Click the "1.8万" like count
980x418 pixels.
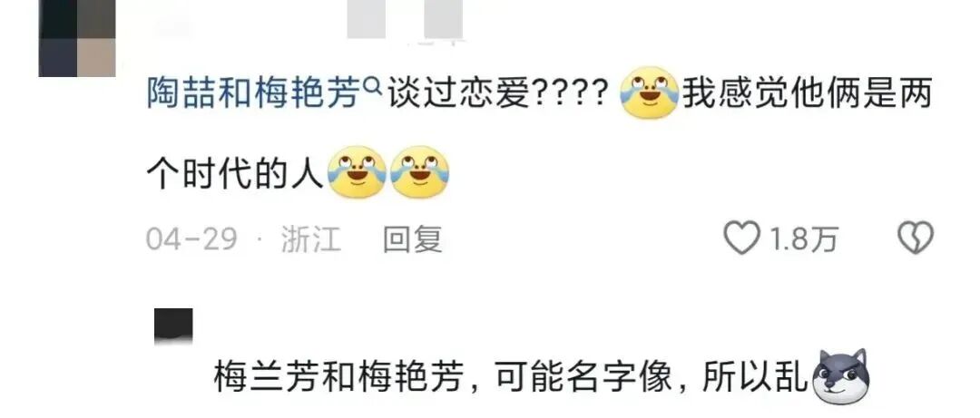(x=802, y=239)
